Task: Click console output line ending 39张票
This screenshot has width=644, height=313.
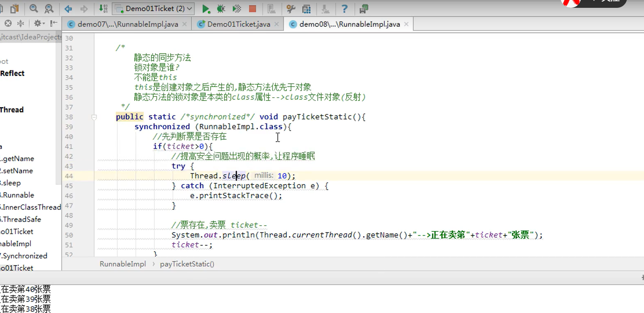Action: 26,299
